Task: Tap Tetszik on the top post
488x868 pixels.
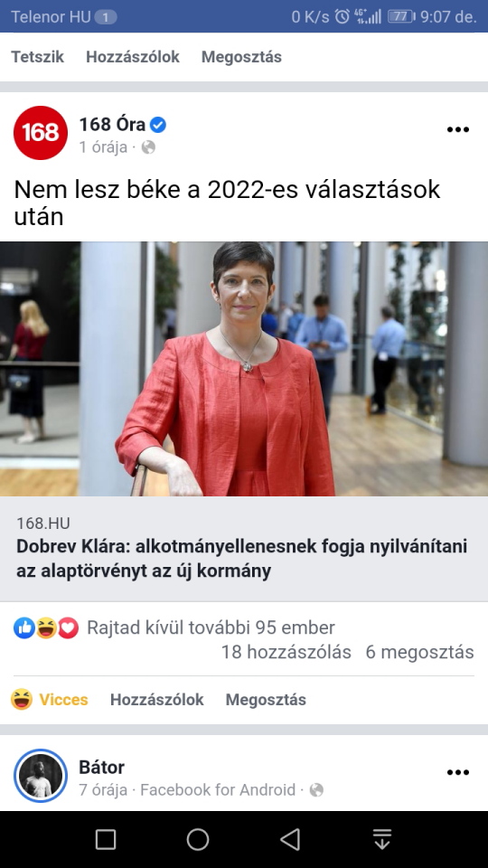Action: click(x=38, y=57)
